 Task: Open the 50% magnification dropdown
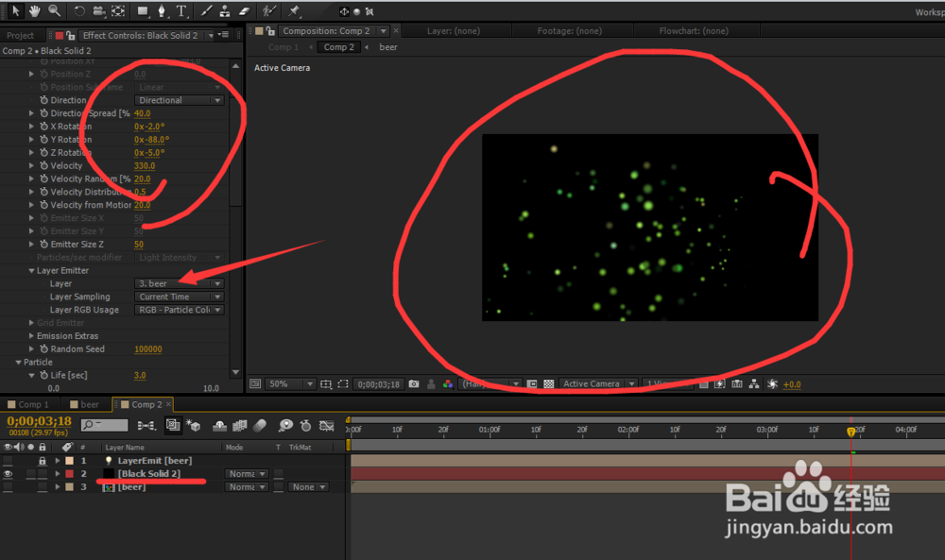[x=290, y=383]
